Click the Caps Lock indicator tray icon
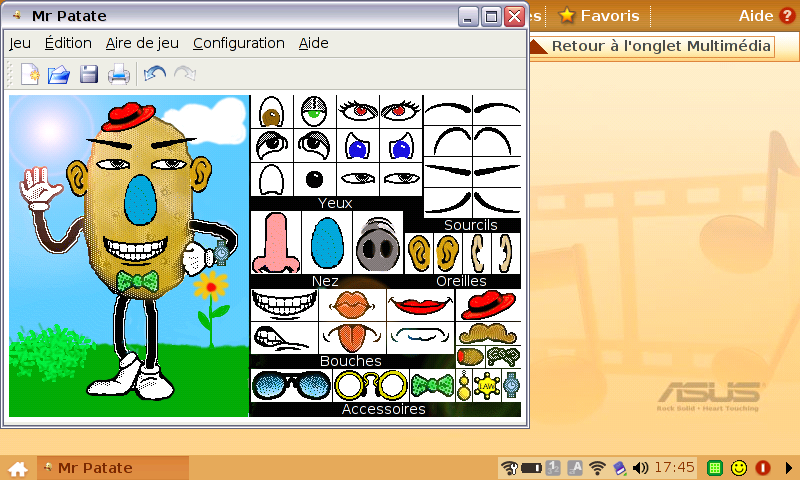 (x=575, y=468)
